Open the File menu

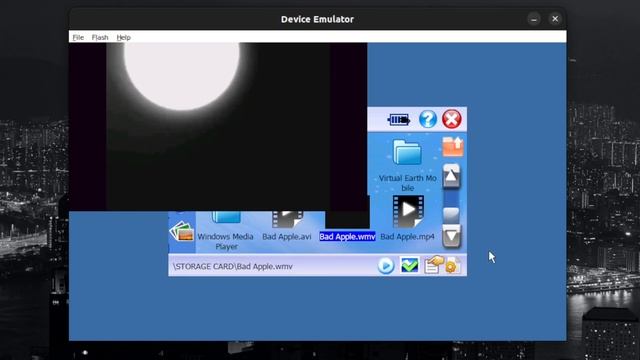coord(78,38)
